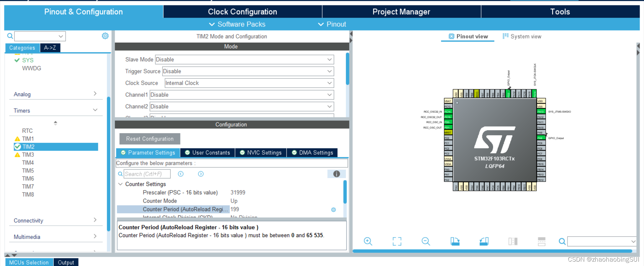This screenshot has width=644, height=266.
Task: Click the horizontal split view icon
Action: (542, 241)
